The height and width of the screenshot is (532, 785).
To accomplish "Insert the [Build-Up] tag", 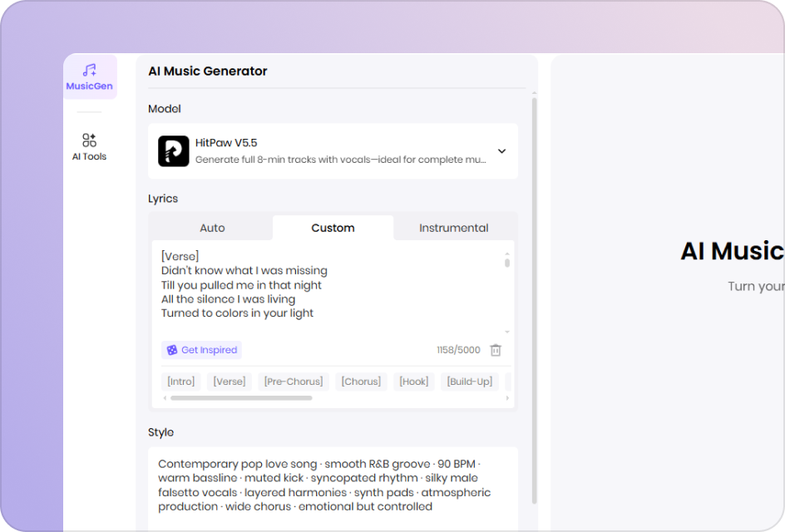I will click(x=470, y=382).
